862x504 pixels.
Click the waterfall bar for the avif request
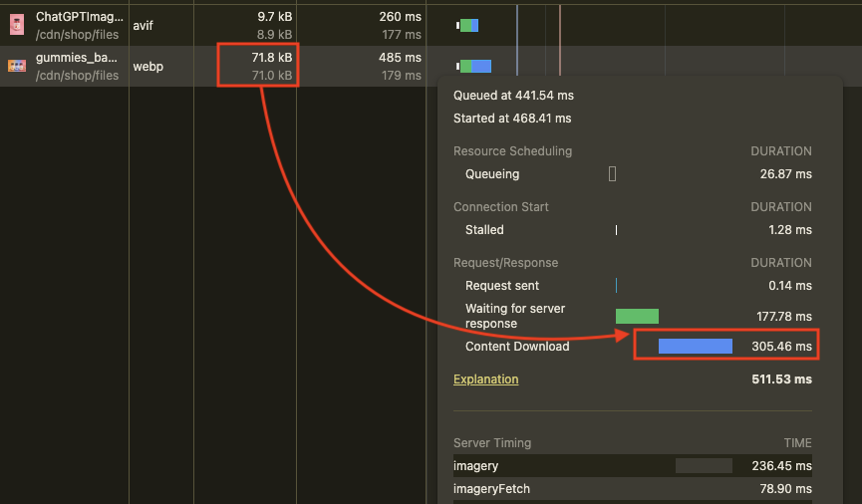click(x=468, y=25)
